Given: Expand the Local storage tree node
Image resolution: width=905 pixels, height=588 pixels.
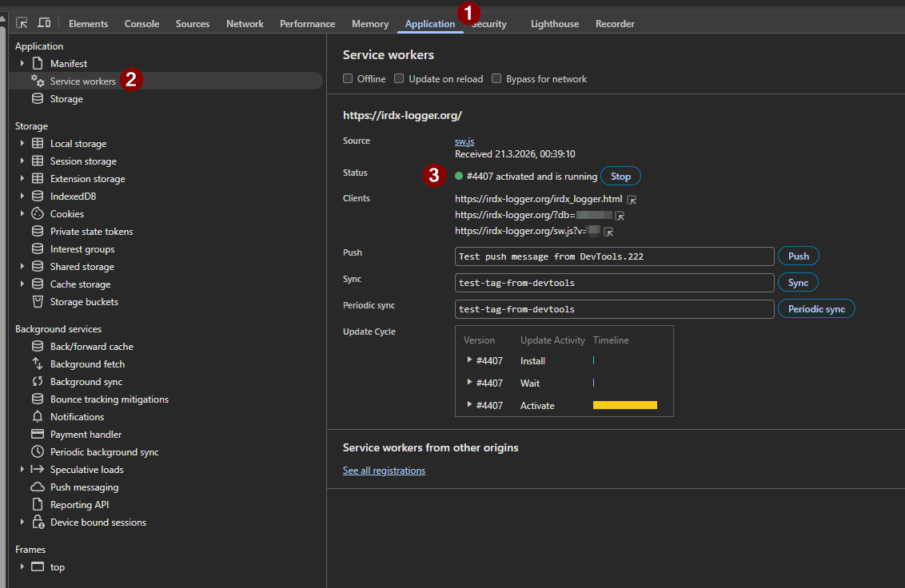Looking at the screenshot, I should pos(22,144).
